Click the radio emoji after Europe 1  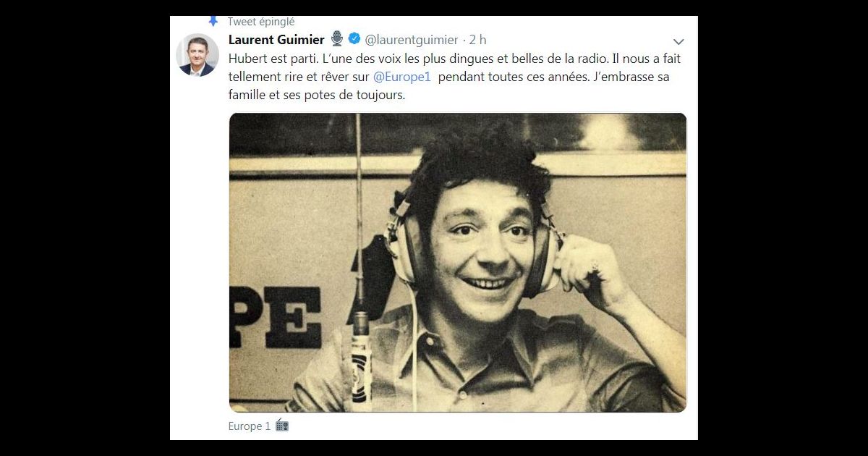coord(282,426)
